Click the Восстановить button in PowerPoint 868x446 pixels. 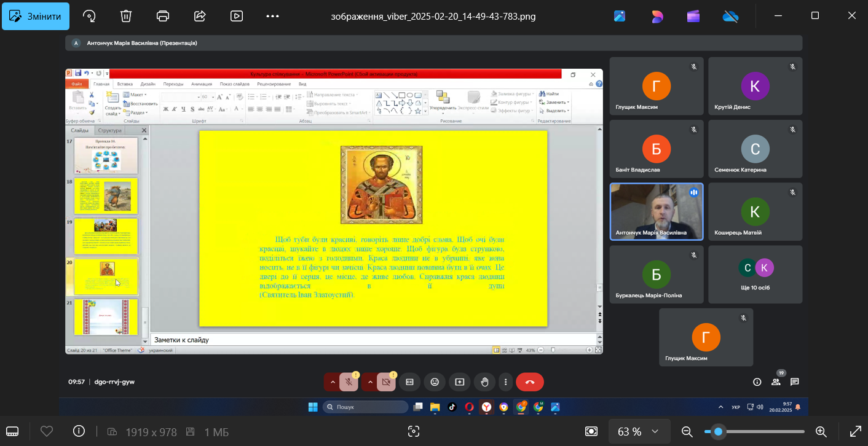click(x=140, y=104)
